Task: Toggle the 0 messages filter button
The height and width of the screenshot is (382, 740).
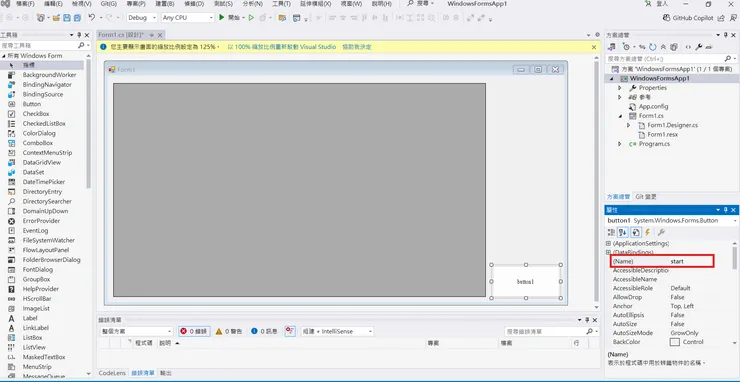Action: 264,331
